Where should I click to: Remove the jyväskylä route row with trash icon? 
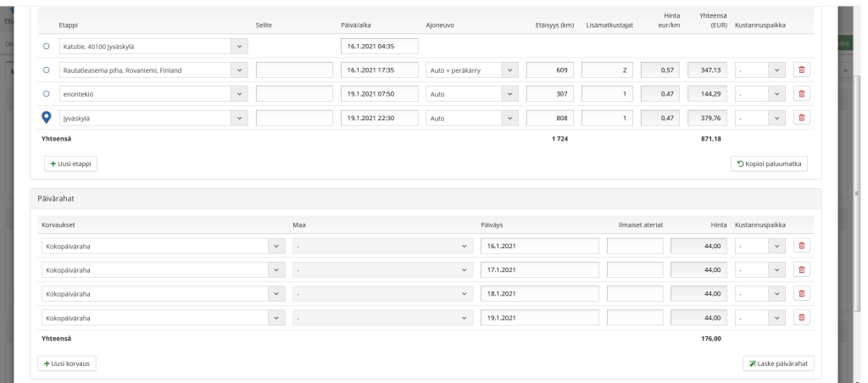coord(801,119)
